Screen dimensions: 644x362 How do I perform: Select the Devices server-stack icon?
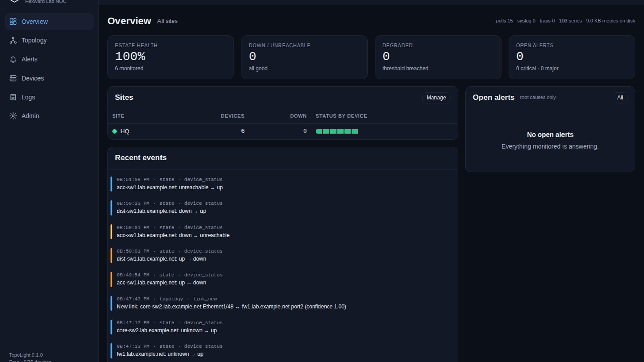coord(13,78)
